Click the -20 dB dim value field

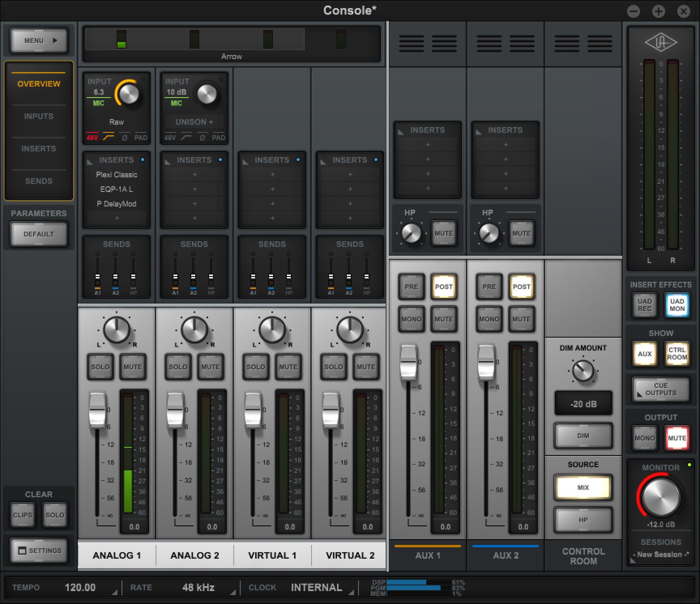583,404
